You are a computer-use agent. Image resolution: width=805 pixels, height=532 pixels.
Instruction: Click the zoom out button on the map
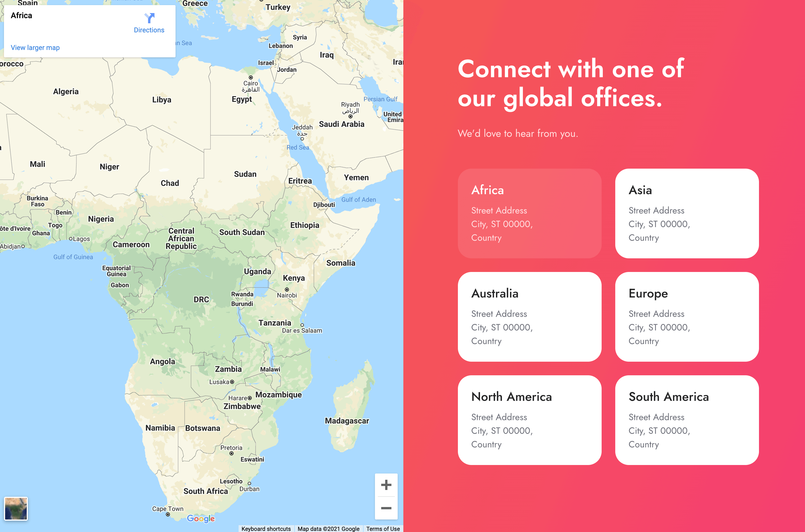[386, 508]
